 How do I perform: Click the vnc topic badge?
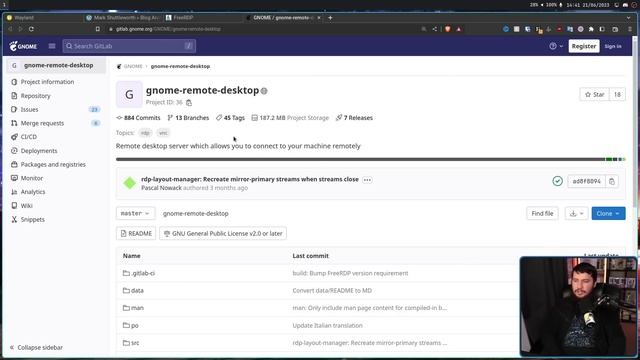[x=163, y=133]
